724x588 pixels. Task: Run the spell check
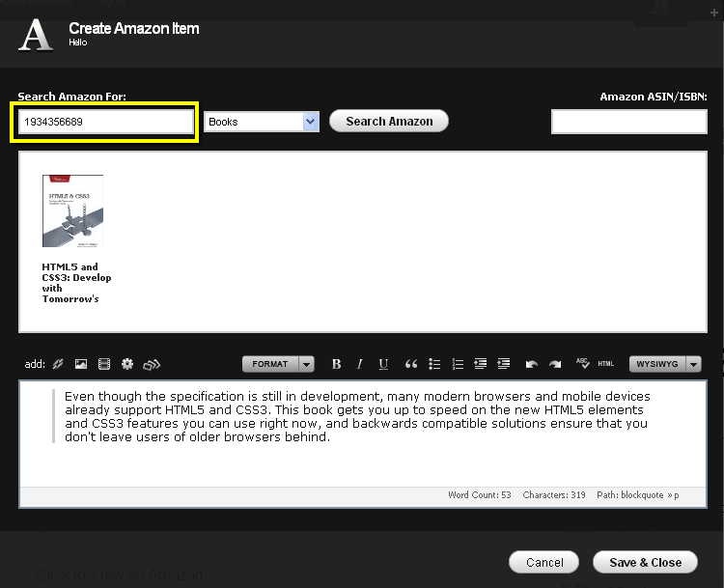[x=582, y=364]
